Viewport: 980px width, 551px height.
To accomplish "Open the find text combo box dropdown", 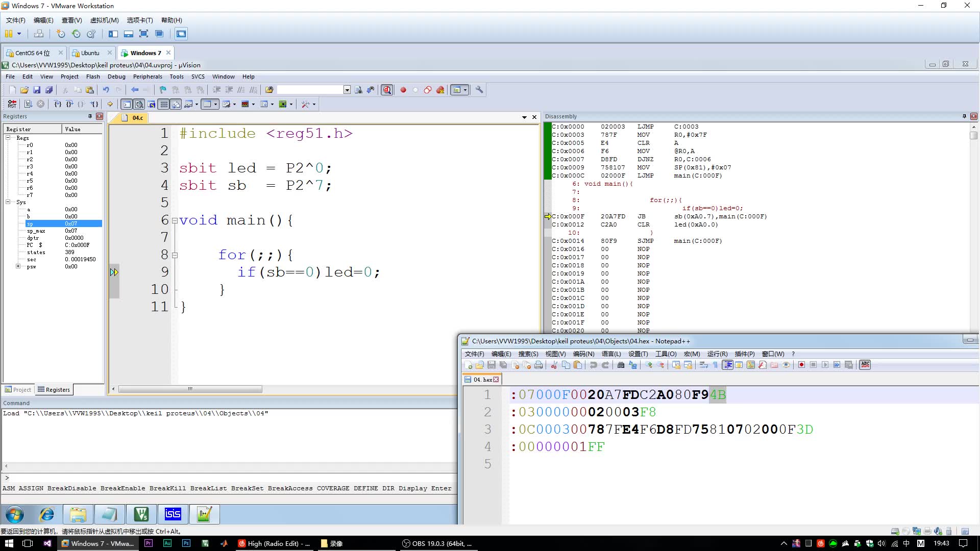I will click(347, 90).
